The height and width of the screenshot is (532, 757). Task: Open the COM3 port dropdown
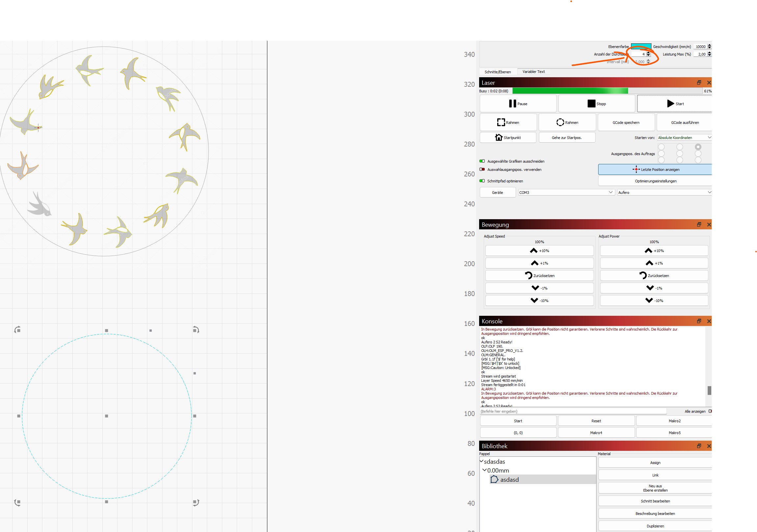click(565, 192)
